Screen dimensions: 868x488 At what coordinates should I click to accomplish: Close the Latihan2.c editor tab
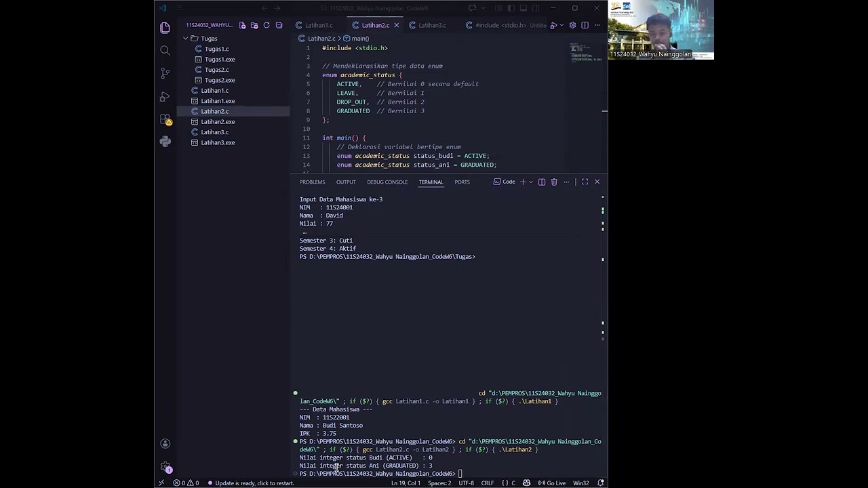[x=396, y=25]
